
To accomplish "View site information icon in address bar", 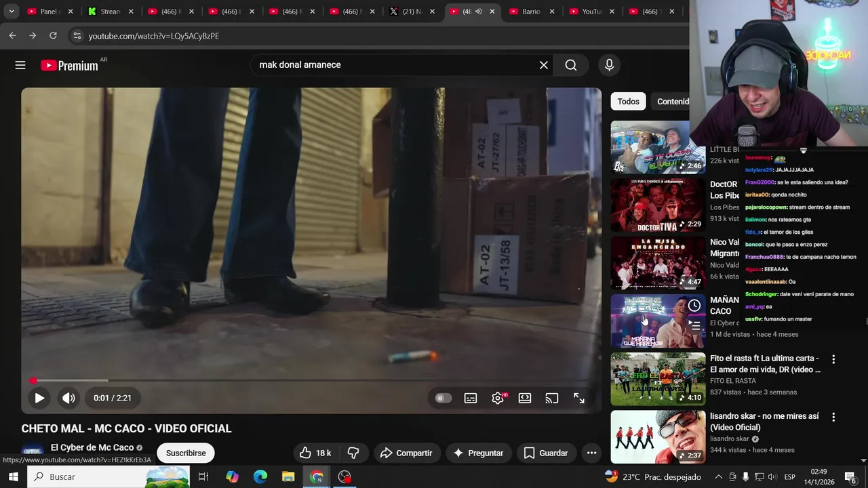I will coord(77,36).
